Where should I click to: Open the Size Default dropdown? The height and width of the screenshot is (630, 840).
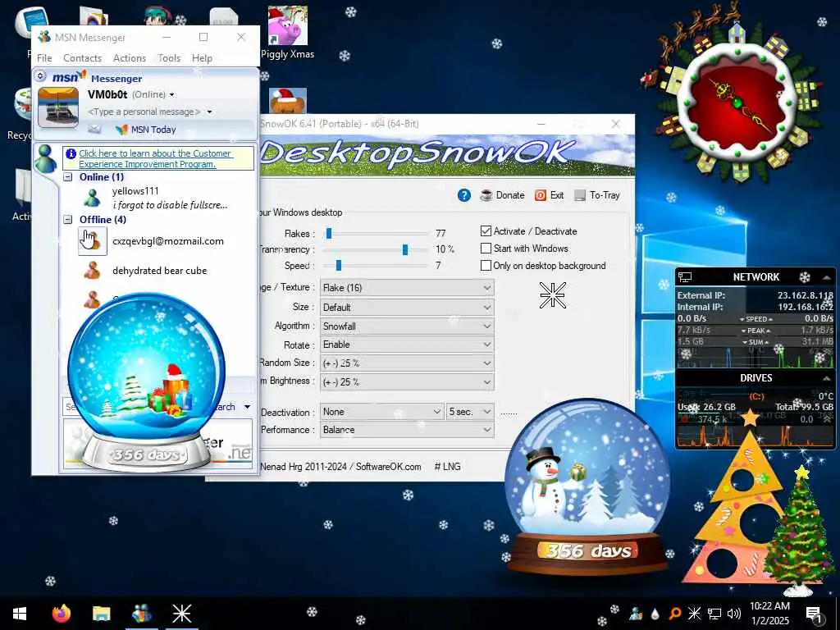[407, 308]
